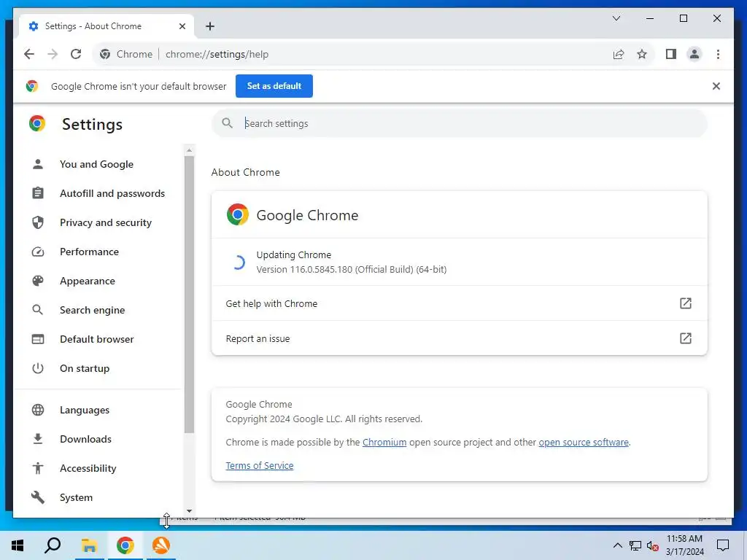Open You and Google settings
The image size is (747, 560).
click(97, 164)
